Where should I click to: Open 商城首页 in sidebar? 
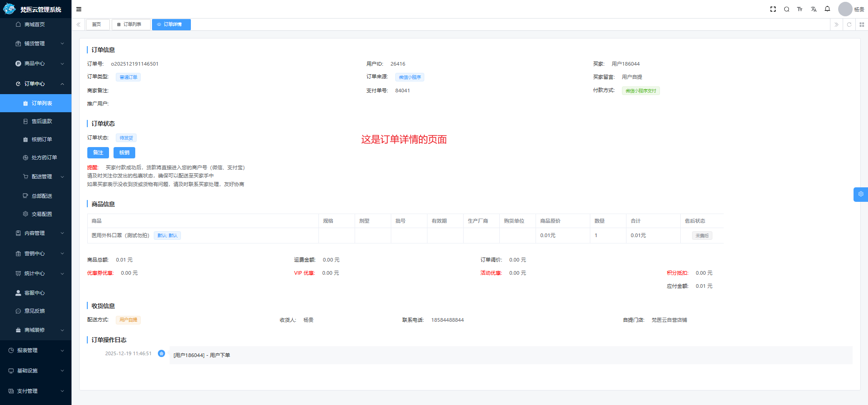tap(36, 24)
